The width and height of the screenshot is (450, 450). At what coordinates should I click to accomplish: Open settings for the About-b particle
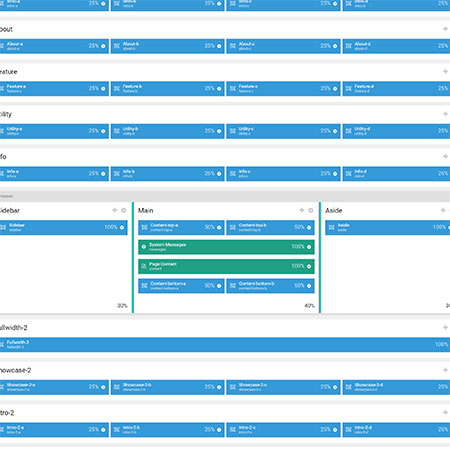[219, 46]
